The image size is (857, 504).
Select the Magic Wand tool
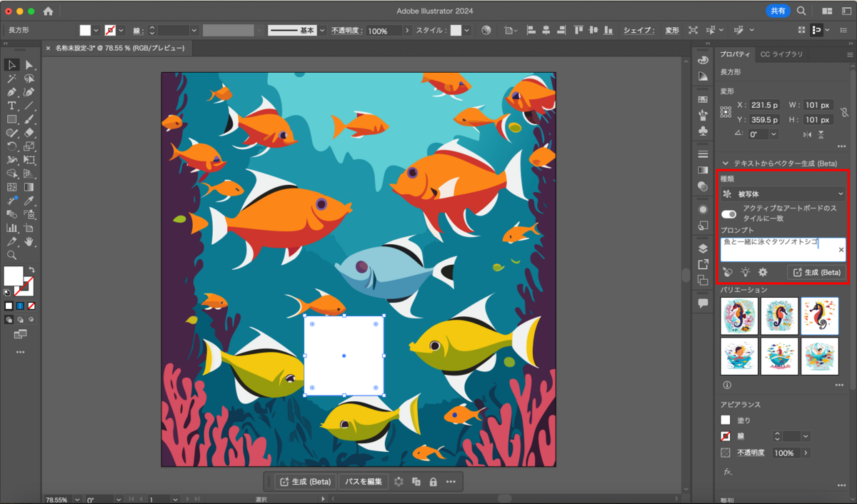(x=12, y=79)
